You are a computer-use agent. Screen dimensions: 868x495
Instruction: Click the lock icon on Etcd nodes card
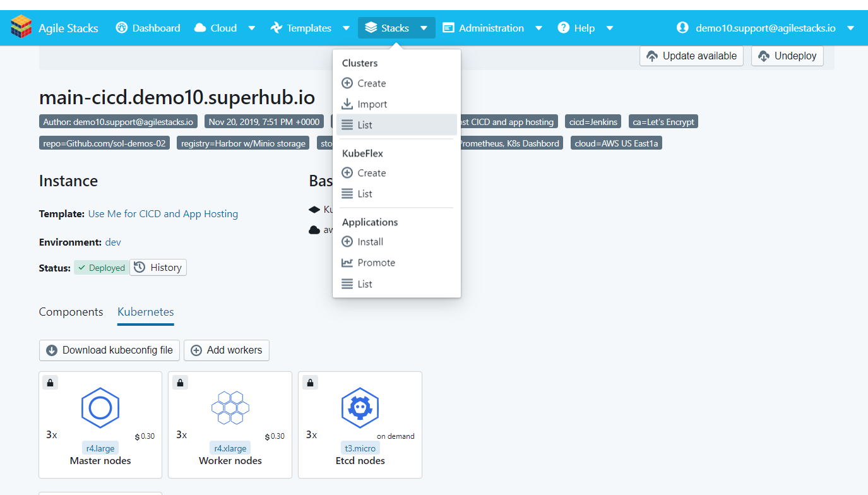(310, 383)
